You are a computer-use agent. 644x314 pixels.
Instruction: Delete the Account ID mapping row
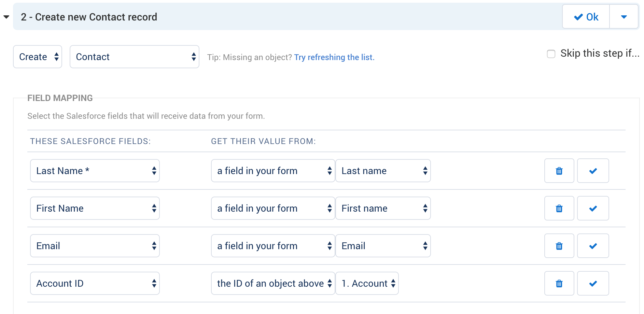[x=559, y=283]
